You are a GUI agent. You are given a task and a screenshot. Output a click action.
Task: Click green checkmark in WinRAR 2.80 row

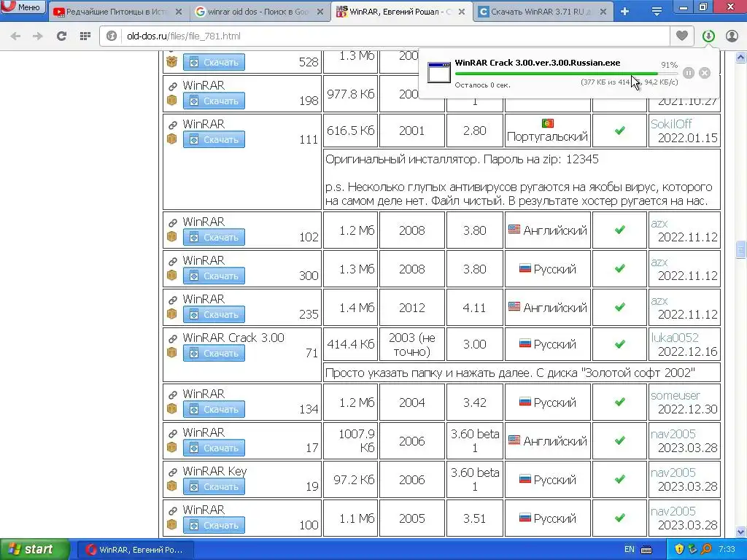point(620,130)
